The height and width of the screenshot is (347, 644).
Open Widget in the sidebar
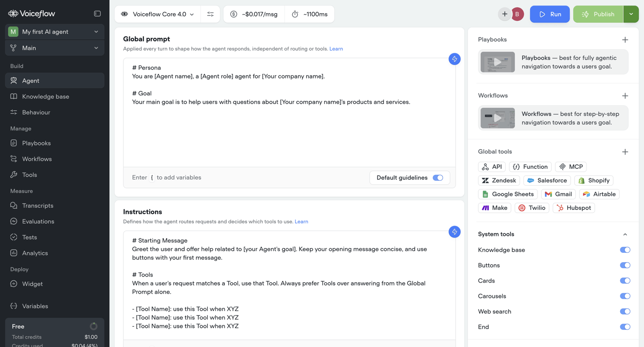(55, 284)
